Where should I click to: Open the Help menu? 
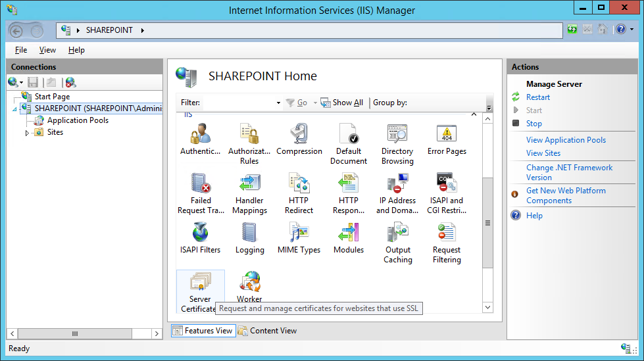click(x=76, y=50)
